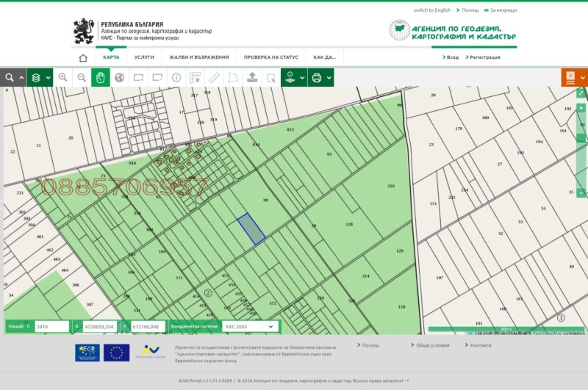588x390 pixels.
Task: Open the printer options dropdown
Action: pos(322,77)
